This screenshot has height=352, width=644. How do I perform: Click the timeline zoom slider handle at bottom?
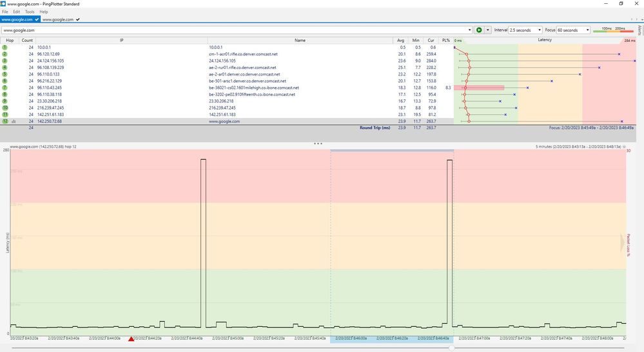tap(451, 348)
